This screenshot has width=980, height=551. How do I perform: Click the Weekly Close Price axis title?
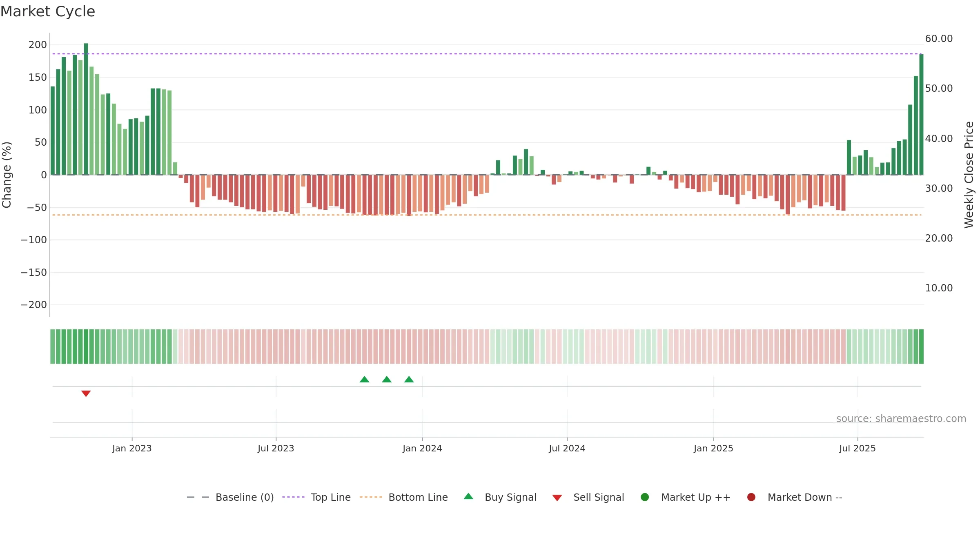click(x=969, y=175)
